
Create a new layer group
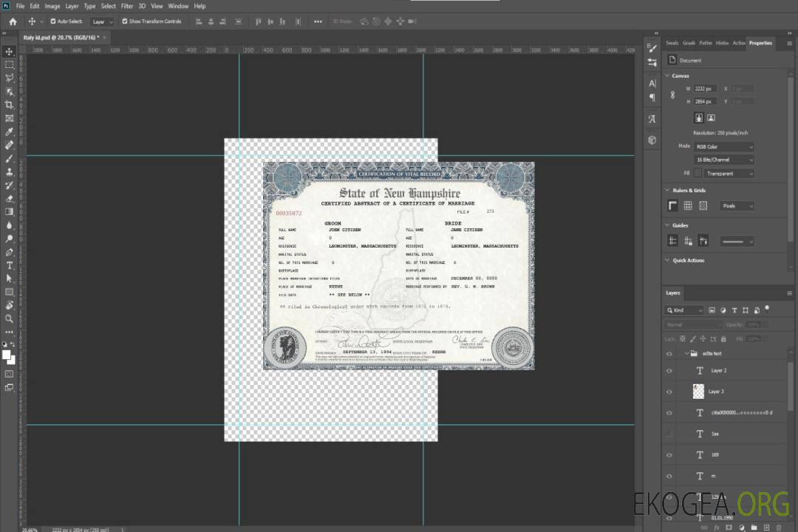point(754,528)
